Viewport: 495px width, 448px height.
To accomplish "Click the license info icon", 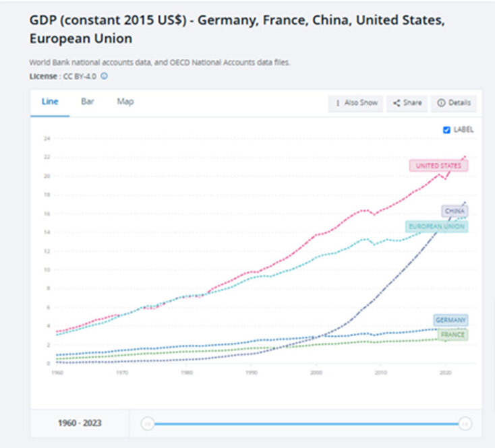I will click(x=104, y=76).
